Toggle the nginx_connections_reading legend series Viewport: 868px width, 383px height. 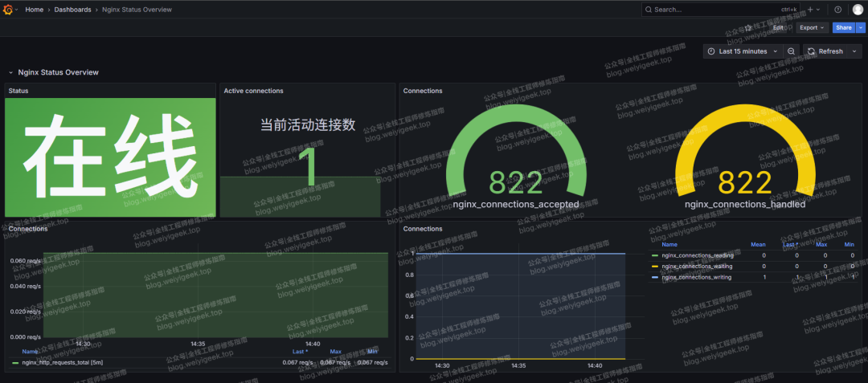[698, 255]
